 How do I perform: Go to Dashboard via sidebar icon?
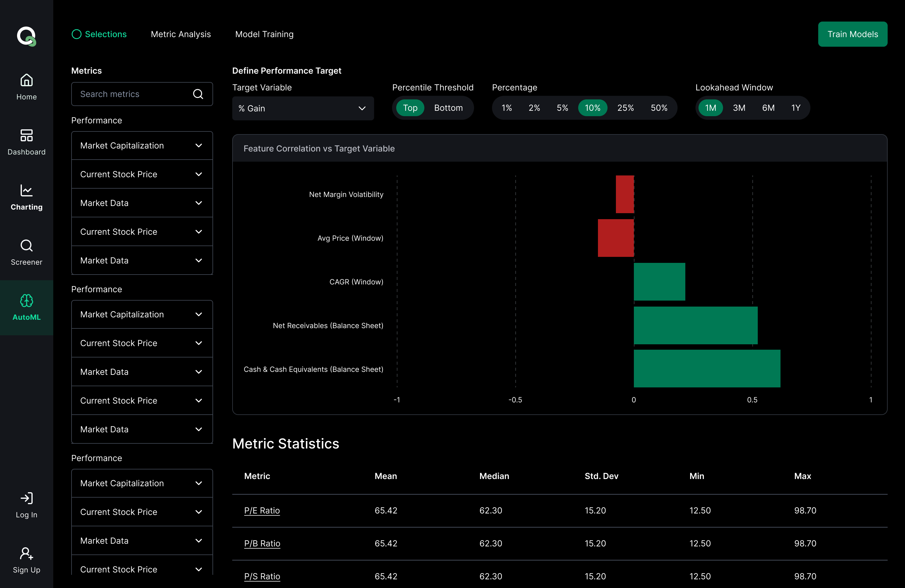coord(26,135)
